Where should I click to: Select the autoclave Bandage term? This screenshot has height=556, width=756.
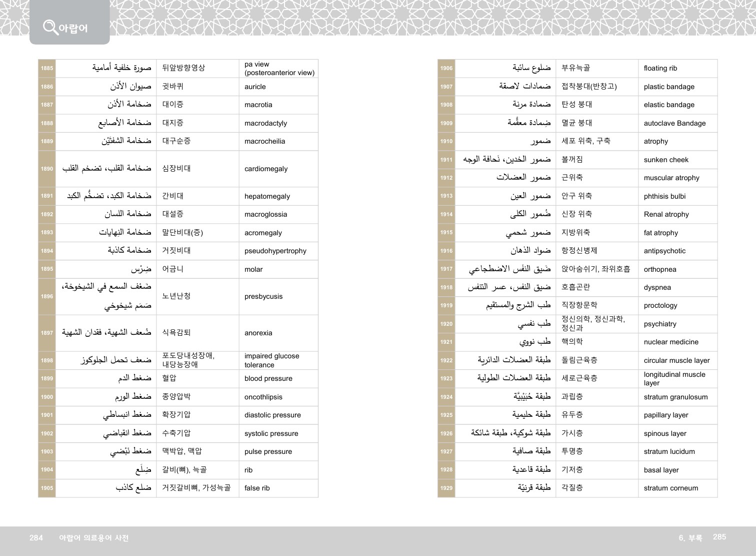674,124
